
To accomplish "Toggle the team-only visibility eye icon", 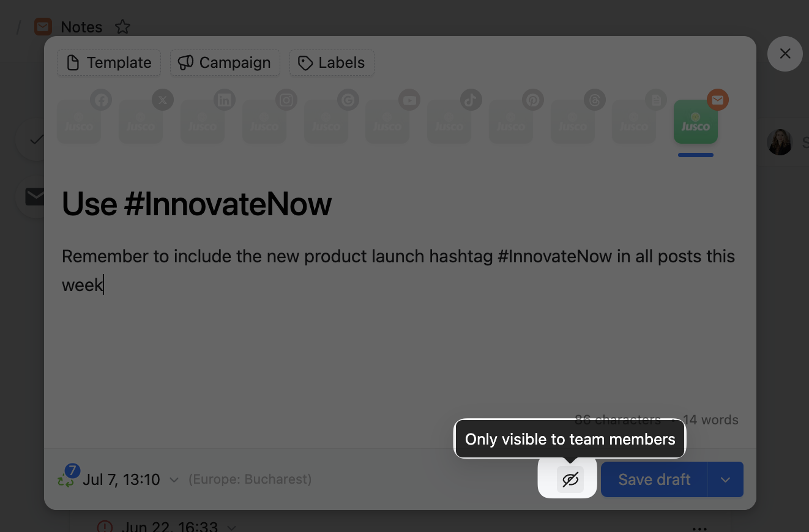I will coord(570,480).
